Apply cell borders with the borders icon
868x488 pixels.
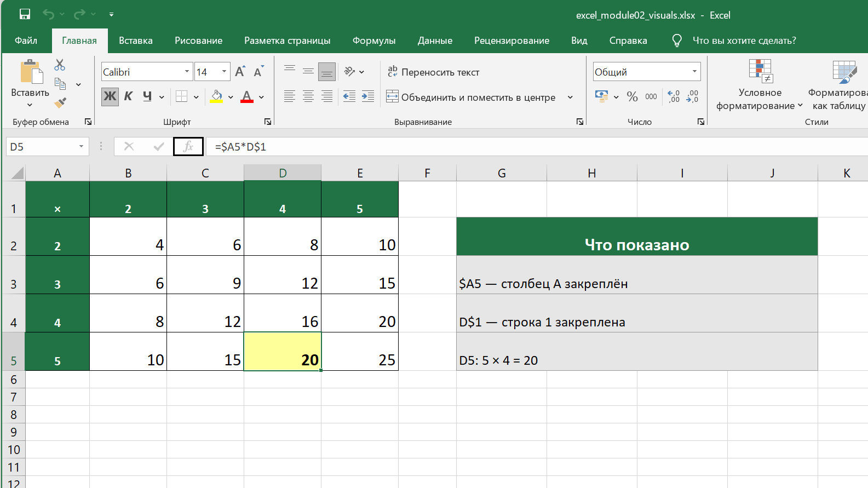pos(181,96)
